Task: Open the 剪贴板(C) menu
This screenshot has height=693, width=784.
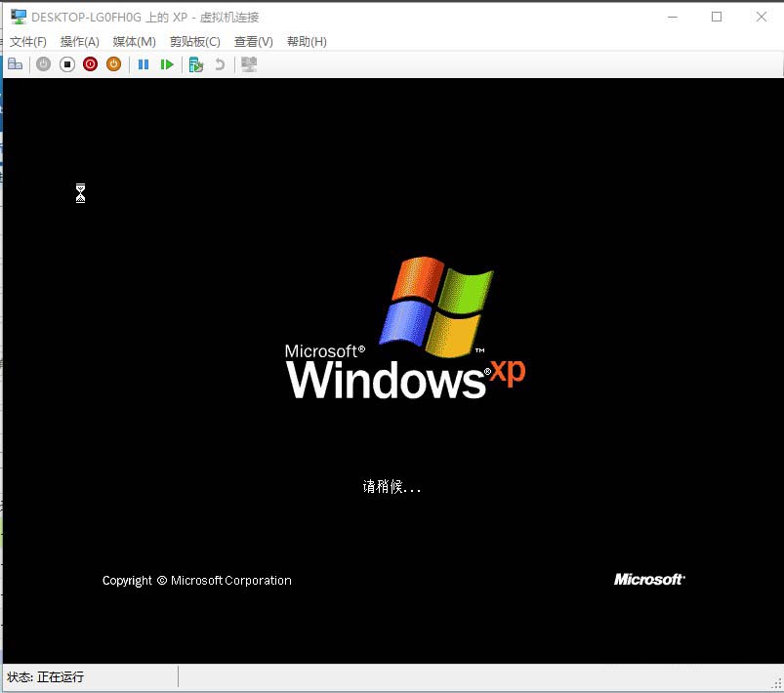Action: 195,42
